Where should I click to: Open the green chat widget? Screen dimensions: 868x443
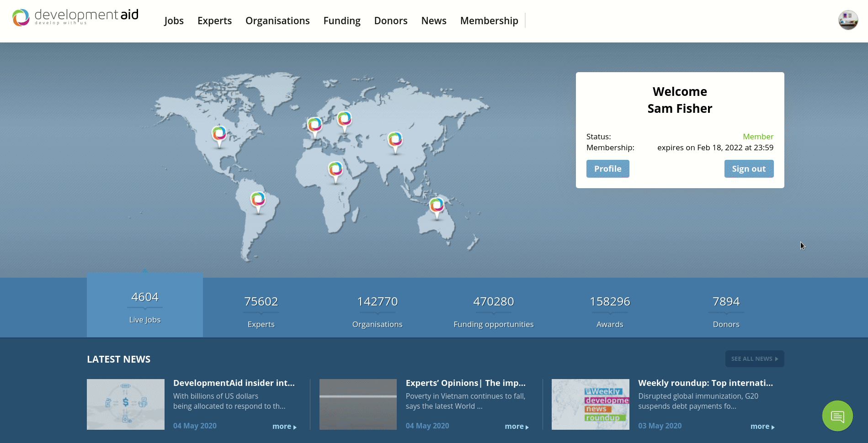[837, 416]
